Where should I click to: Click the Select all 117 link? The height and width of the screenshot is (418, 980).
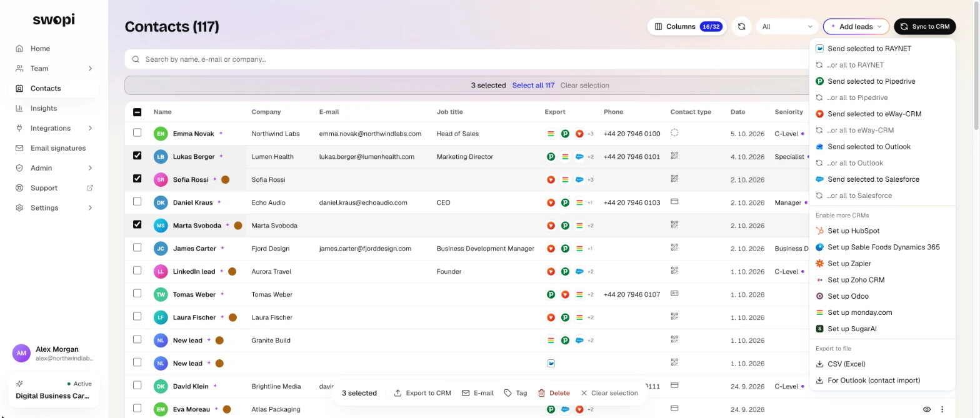click(533, 86)
